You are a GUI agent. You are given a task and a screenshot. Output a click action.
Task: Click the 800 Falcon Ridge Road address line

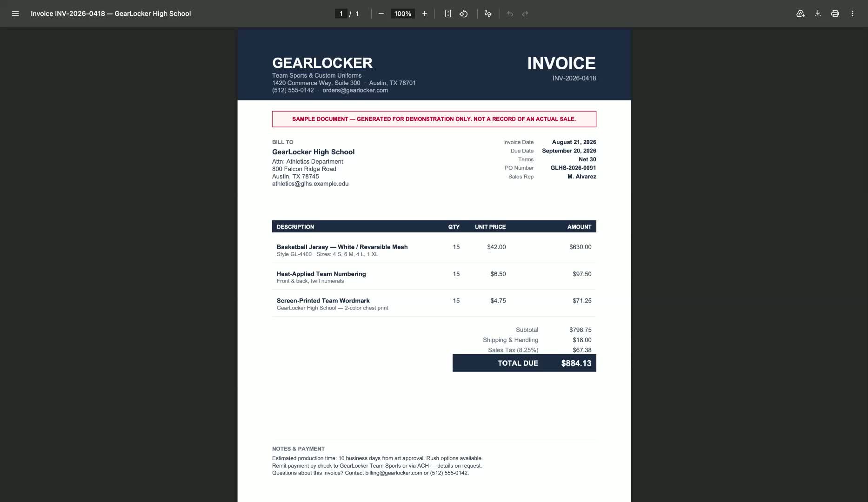pos(304,169)
